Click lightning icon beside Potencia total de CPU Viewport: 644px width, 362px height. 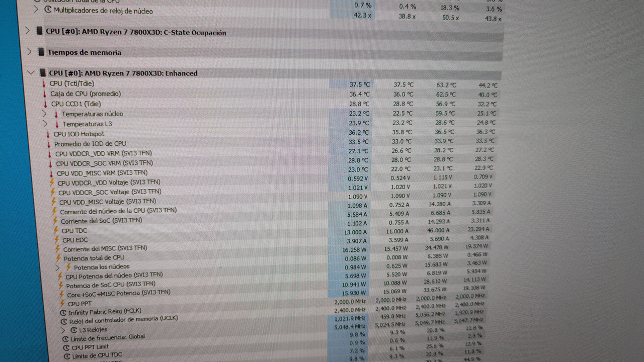click(58, 258)
